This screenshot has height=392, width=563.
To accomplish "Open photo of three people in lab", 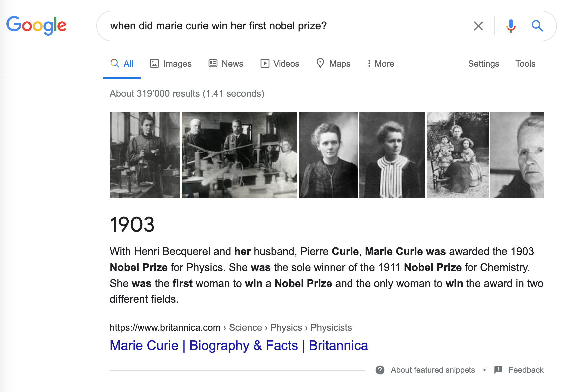I will (x=240, y=155).
